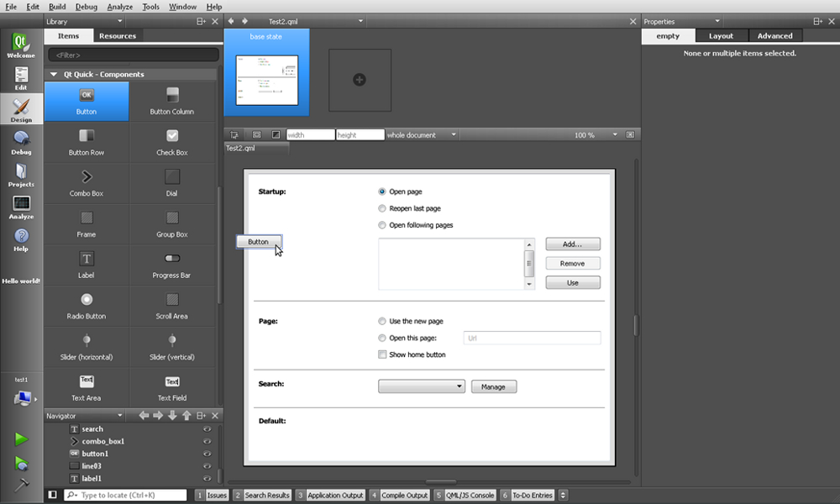
Task: Click the Use button
Action: [x=573, y=283]
